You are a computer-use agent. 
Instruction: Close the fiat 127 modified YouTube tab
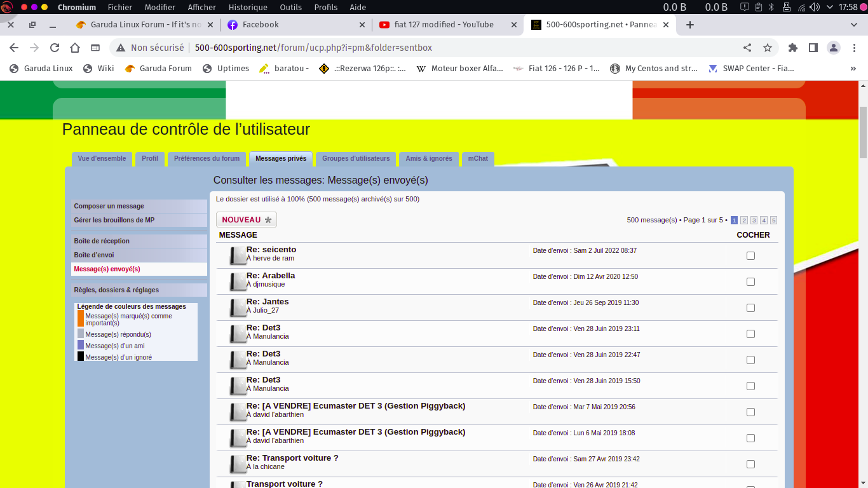click(514, 25)
